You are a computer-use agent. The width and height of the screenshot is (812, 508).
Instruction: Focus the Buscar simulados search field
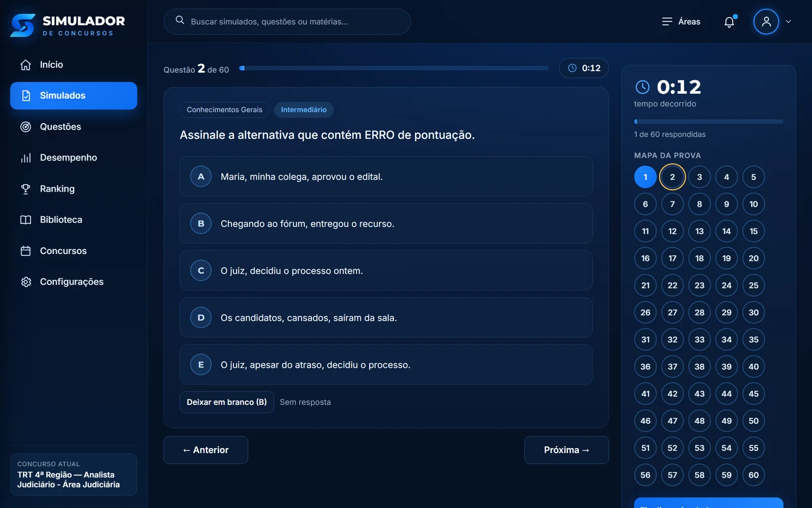(x=287, y=21)
